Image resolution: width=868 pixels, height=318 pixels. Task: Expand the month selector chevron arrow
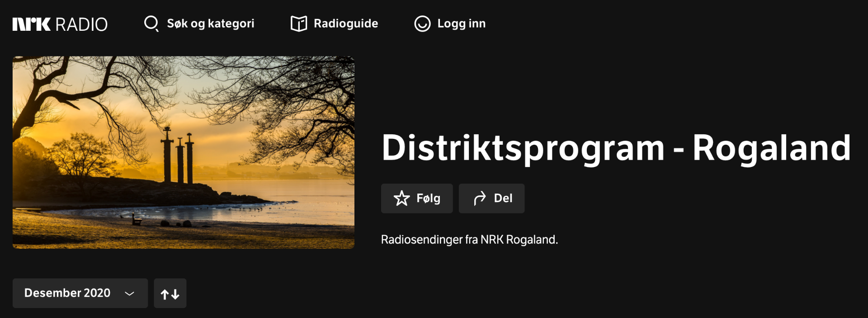pos(130,294)
